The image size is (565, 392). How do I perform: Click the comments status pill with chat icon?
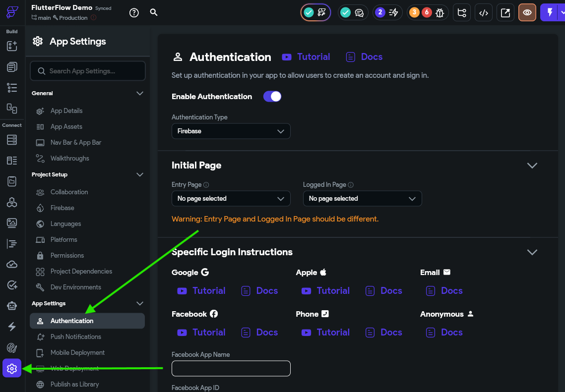tap(353, 12)
